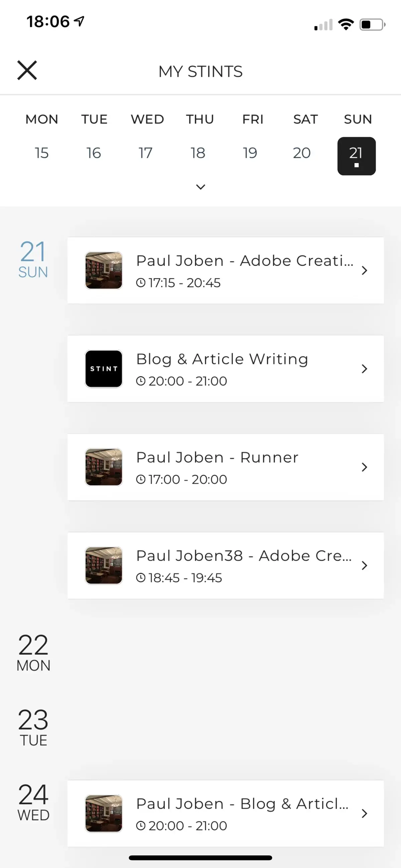
Task: Tap the clock icon beside 18:45 - 19:45
Action: (x=141, y=578)
